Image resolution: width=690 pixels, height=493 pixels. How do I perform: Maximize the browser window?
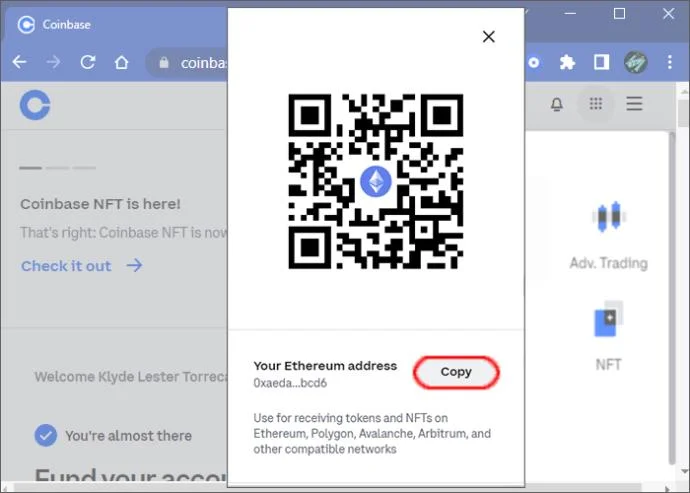coord(619,14)
